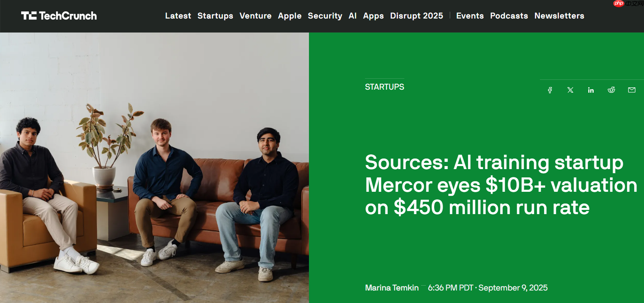
Task: Open the Events page
Action: pyautogui.click(x=470, y=16)
